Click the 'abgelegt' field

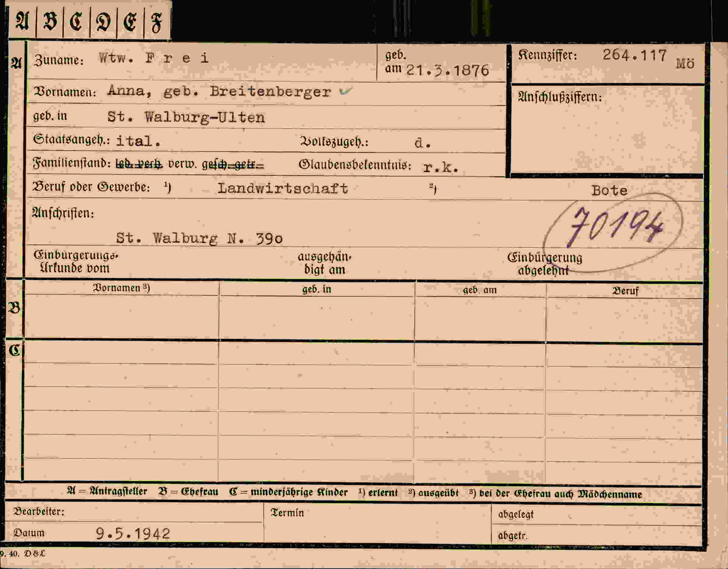point(597,515)
